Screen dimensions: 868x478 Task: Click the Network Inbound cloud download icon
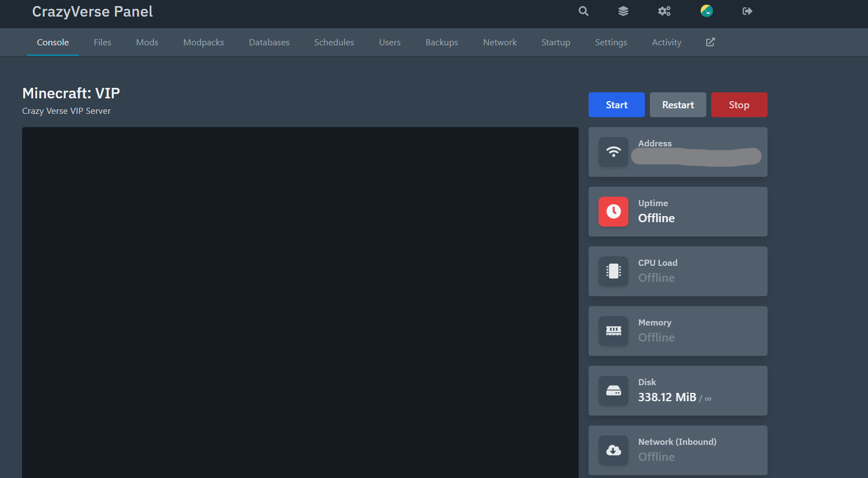[613, 450]
